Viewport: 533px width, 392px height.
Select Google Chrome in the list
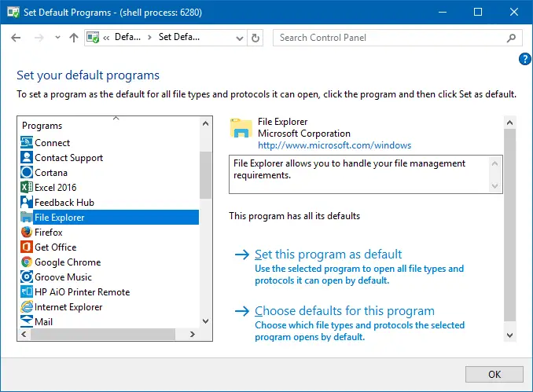[x=68, y=262]
